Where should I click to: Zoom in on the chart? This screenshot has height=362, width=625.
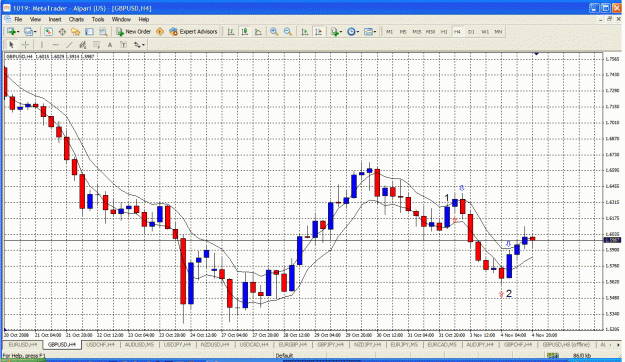(274, 31)
